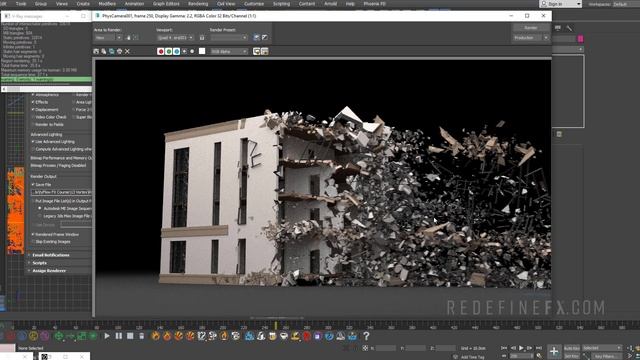Toggle the frame window UI panel icon

pos(264,51)
